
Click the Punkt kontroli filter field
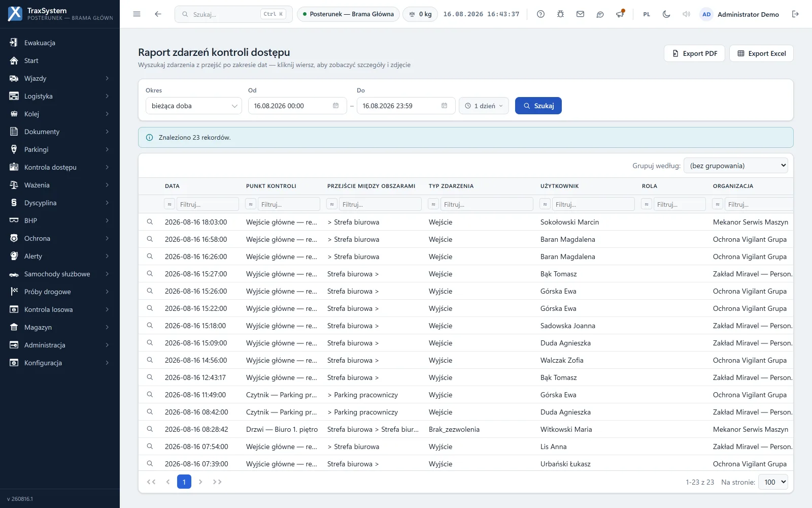(289, 204)
